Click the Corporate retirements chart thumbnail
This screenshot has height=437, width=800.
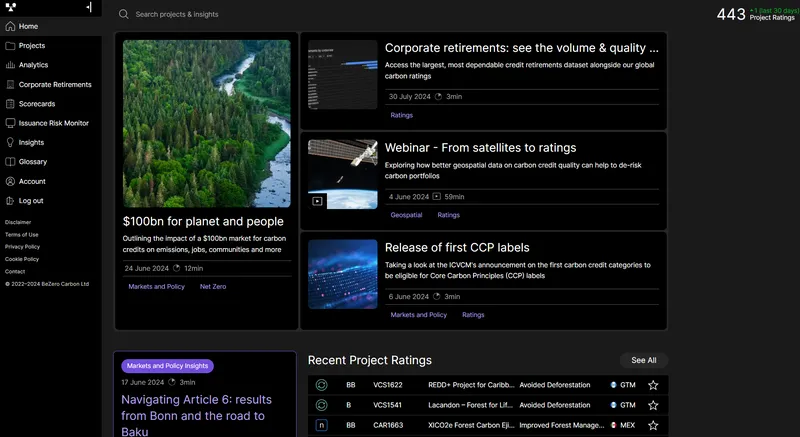point(342,74)
